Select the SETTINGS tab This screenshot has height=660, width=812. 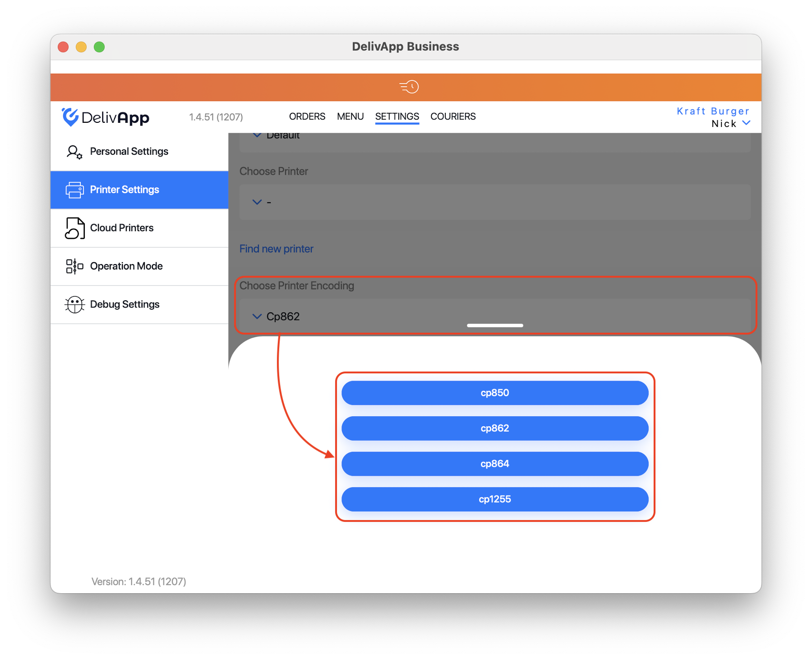(x=397, y=116)
